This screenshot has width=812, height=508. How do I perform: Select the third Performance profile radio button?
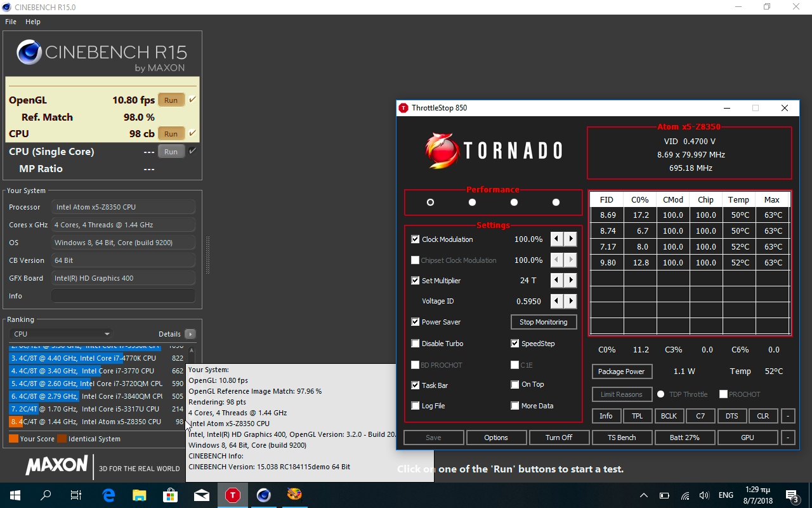[514, 203]
